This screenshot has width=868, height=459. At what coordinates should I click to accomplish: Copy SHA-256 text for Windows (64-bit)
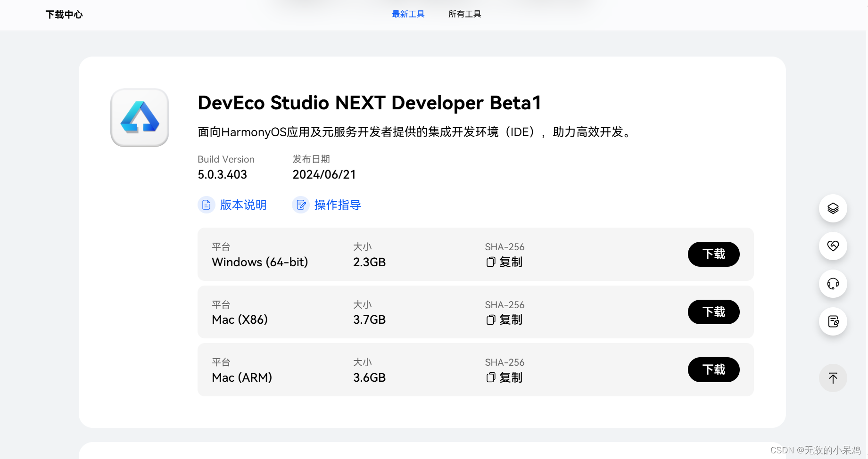coord(511,262)
